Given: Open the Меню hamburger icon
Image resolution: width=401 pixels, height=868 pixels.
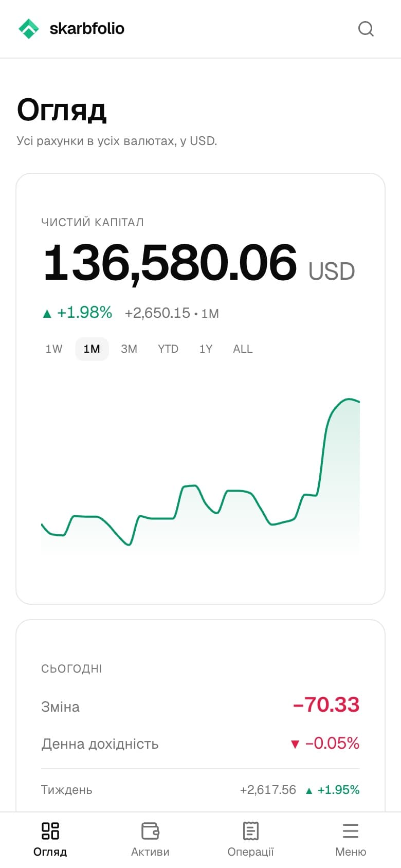Looking at the screenshot, I should (x=351, y=831).
